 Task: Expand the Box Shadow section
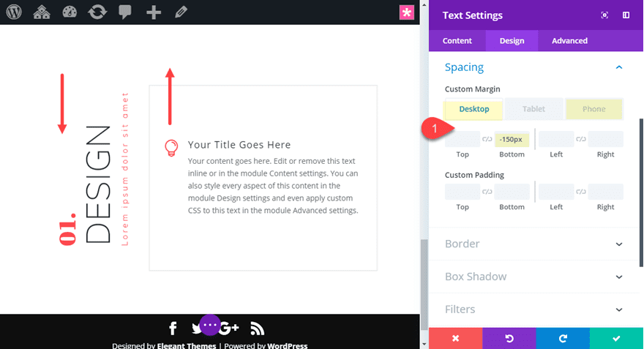(x=619, y=277)
